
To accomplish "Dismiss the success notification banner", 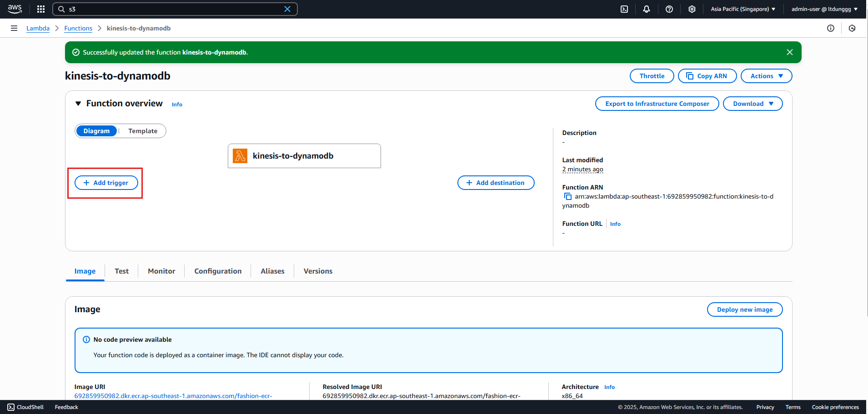I will coord(790,52).
